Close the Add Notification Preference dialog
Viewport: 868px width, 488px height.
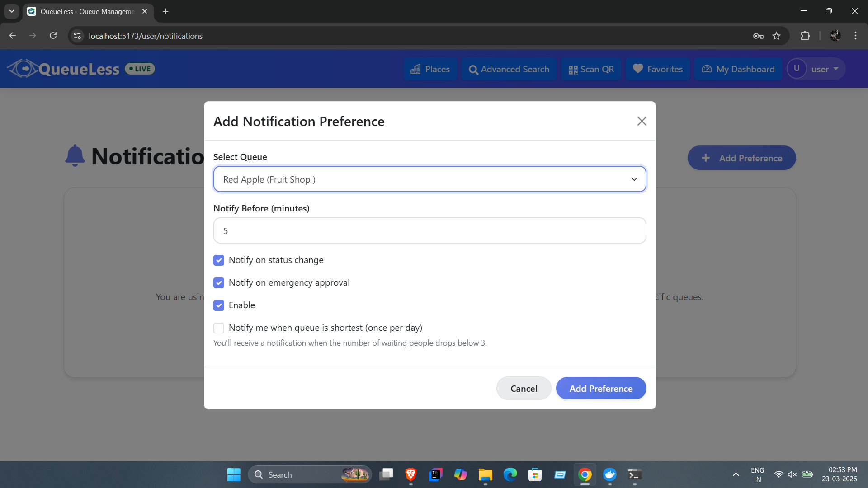(x=642, y=121)
